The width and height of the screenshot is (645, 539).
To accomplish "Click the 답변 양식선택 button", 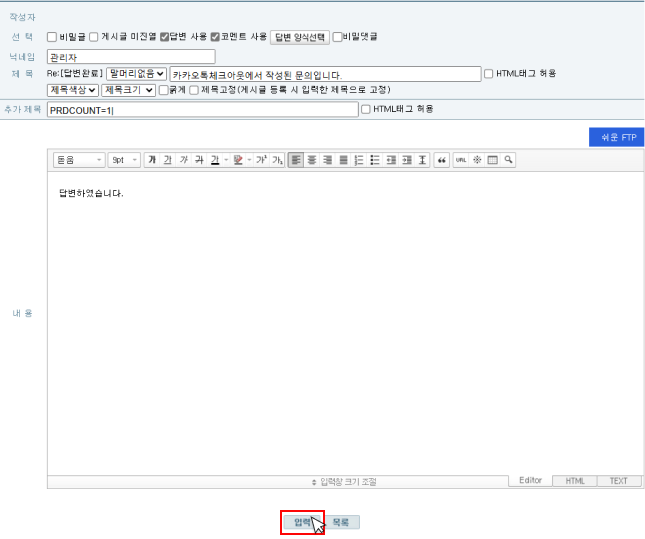I will point(300,37).
